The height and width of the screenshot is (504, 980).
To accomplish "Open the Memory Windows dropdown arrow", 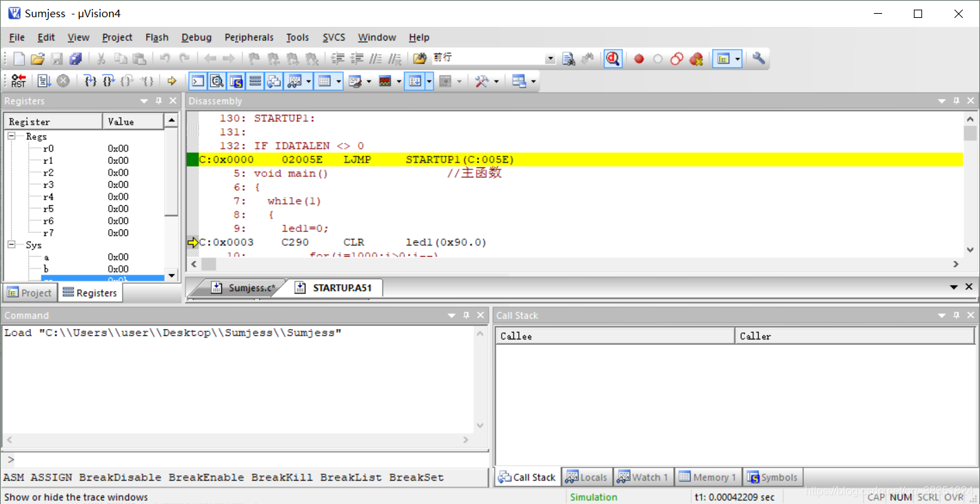I will coord(338,81).
